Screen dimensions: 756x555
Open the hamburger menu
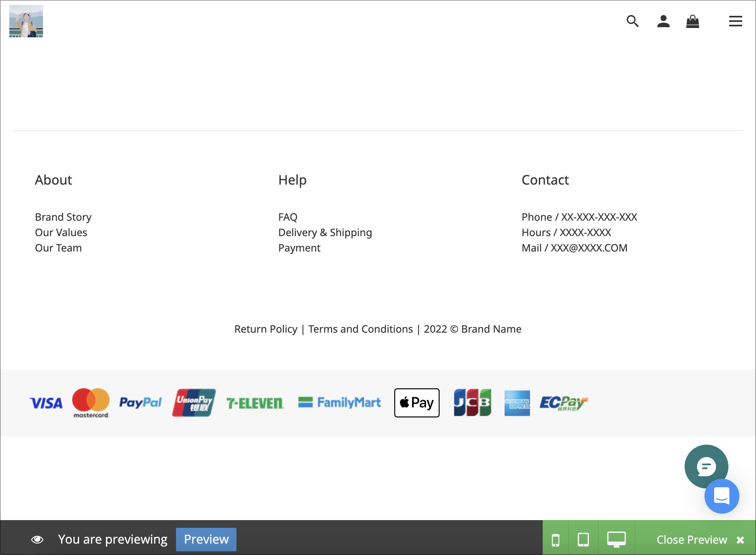coord(735,21)
